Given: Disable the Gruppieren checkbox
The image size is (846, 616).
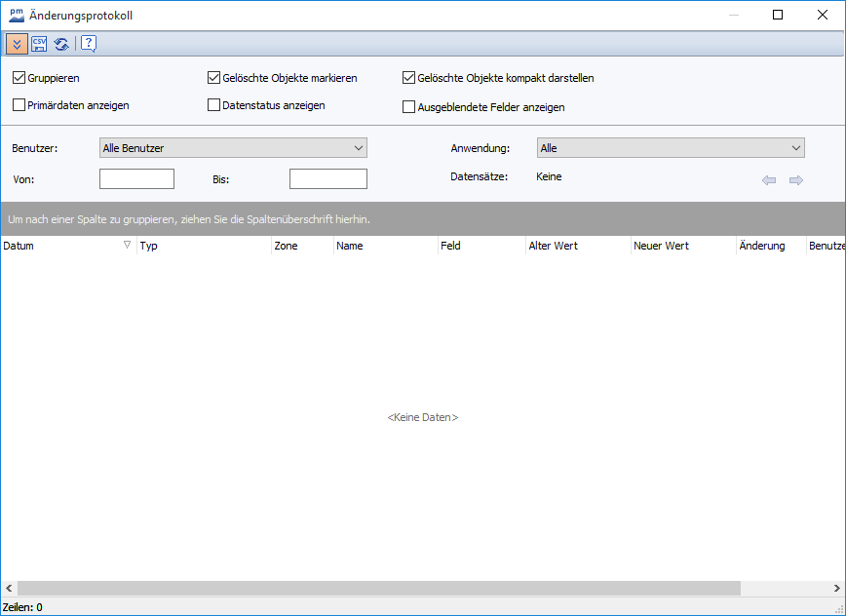Looking at the screenshot, I should (19, 78).
